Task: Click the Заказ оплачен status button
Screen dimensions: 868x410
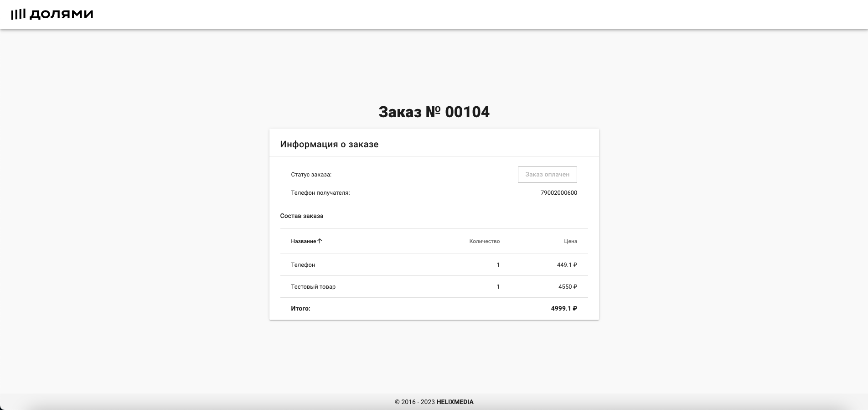Action: [547, 175]
